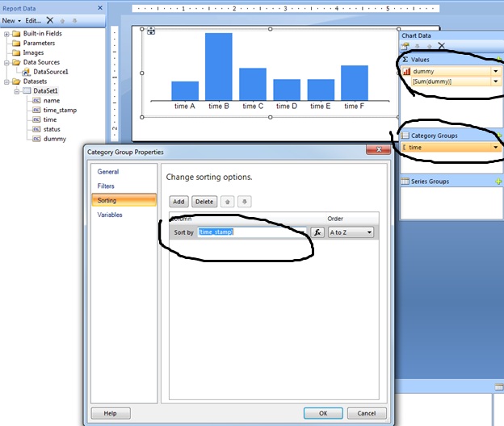Click the Built-in Fields folder icon
The width and height of the screenshot is (504, 426).
coord(16,34)
